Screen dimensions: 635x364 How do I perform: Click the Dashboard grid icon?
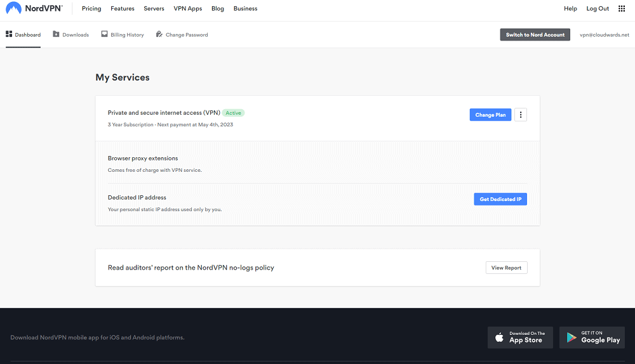tap(9, 34)
